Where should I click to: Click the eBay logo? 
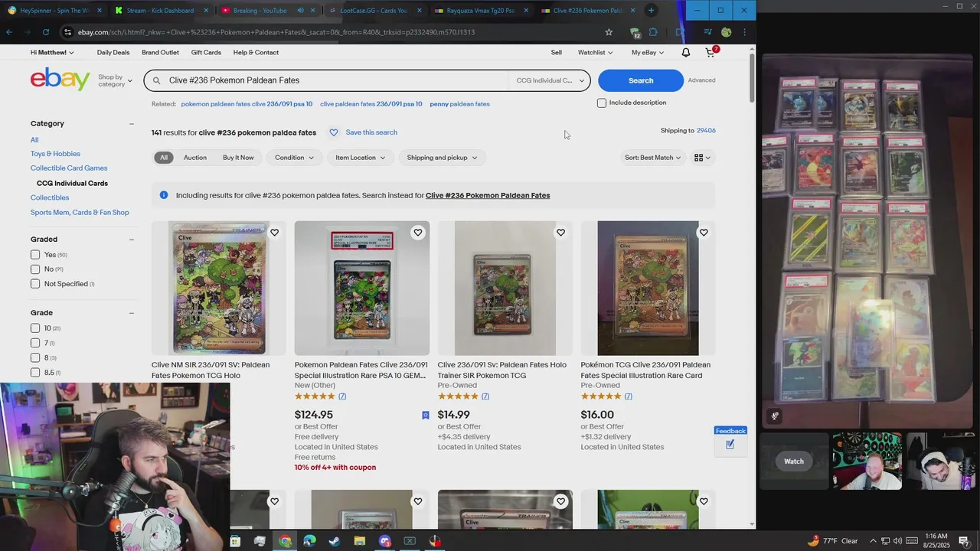(x=60, y=79)
